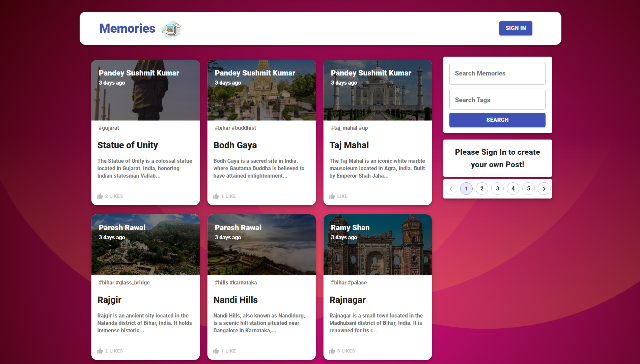This screenshot has height=364, width=640.
Task: Click 'Please Sign In to create your own Post!' message
Action: pos(497,158)
